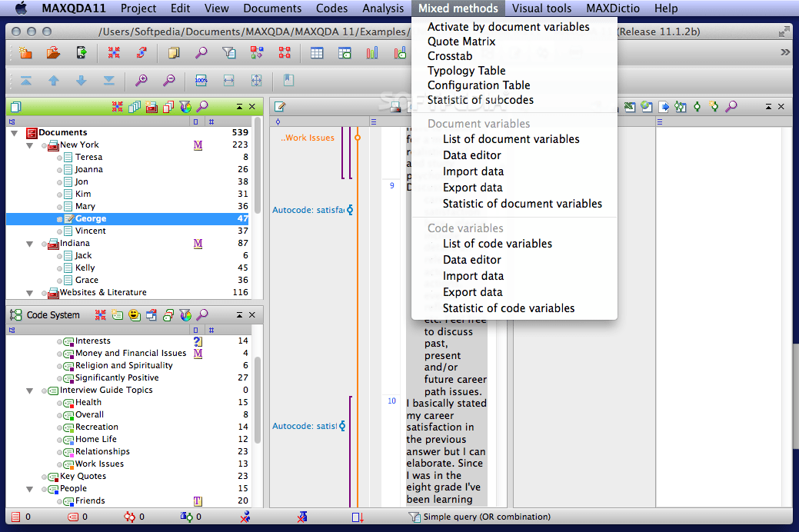Collapse the Documents panel with the top arrow
The height and width of the screenshot is (532, 799).
pos(239,107)
